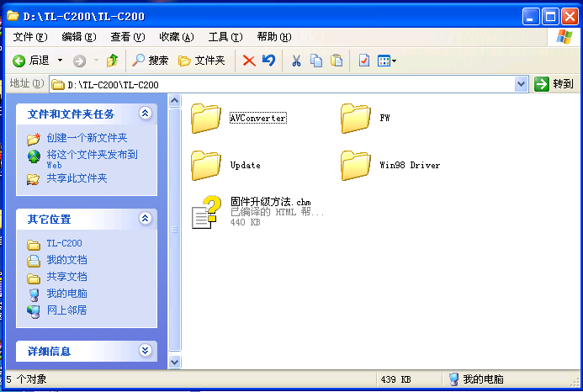Click the grayed Forward arrow icon
This screenshot has width=583, height=392.
79,61
